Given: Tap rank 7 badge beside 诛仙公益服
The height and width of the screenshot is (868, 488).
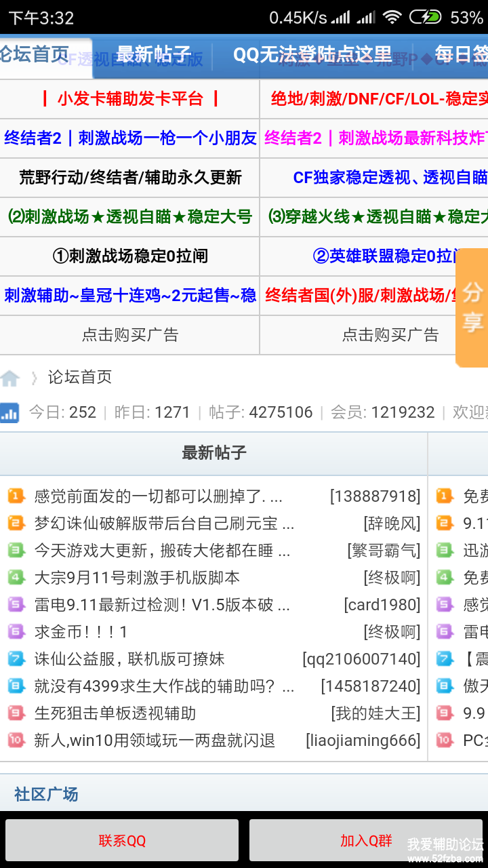Looking at the screenshot, I should (x=16, y=659).
